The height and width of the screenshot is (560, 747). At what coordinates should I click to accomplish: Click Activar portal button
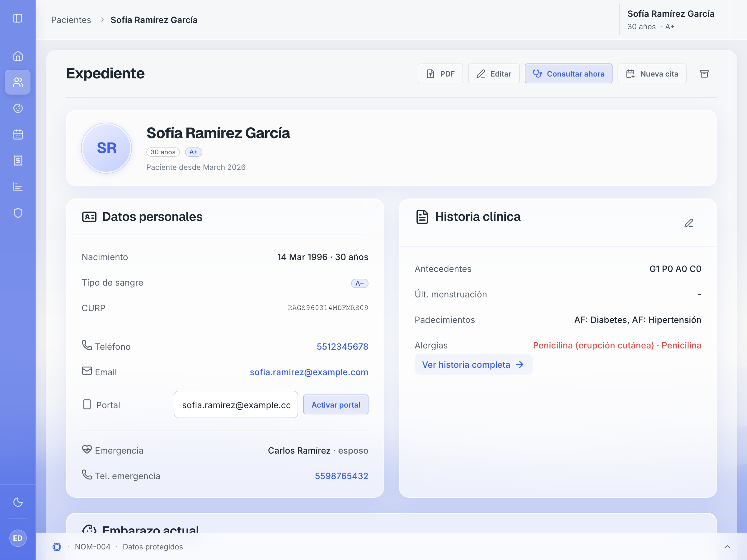pos(336,405)
